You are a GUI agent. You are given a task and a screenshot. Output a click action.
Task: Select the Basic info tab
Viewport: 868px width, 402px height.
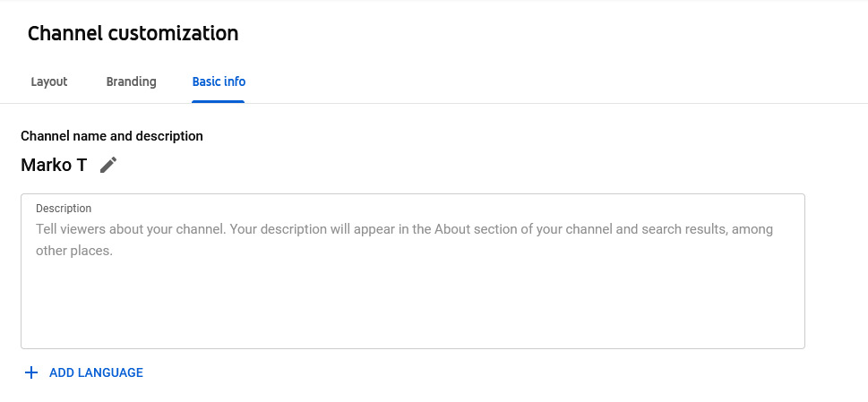click(x=219, y=81)
